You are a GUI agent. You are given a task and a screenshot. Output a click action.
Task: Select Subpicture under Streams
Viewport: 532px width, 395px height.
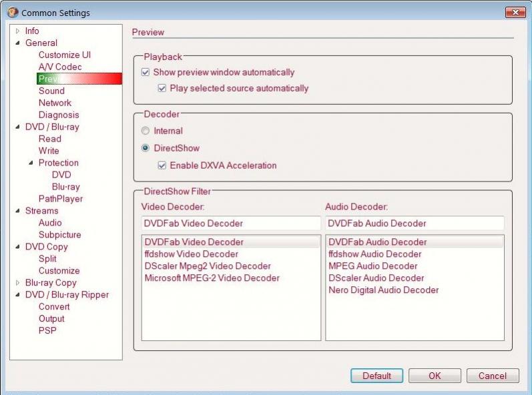click(x=59, y=235)
